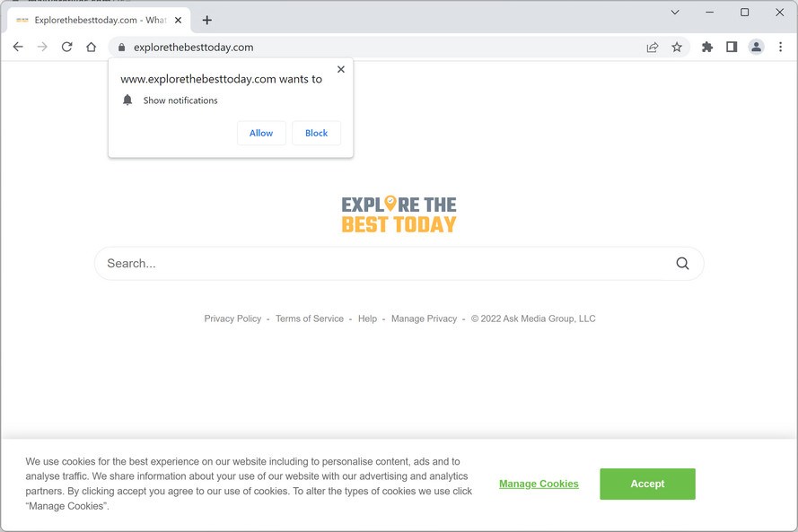Open a new tab with plus button
Screen dimensions: 798x532
[x=206, y=21]
